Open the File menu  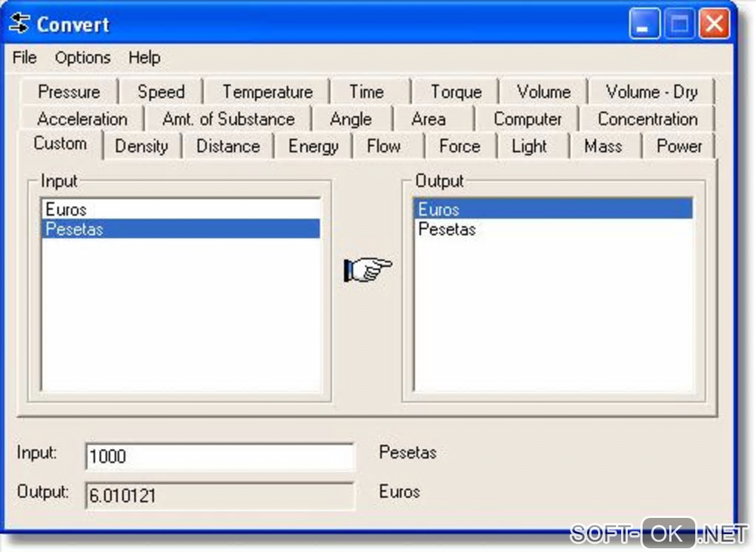click(24, 57)
